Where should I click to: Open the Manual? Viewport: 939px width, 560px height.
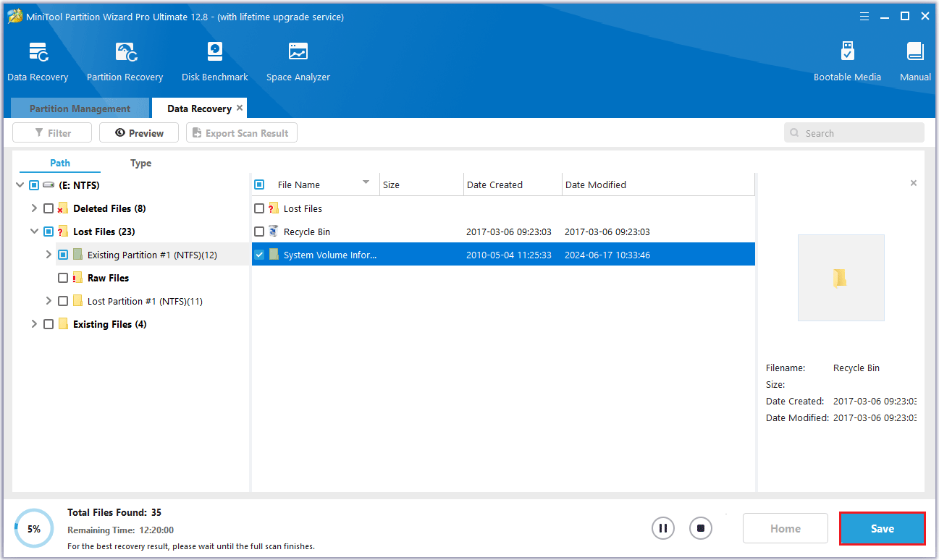pyautogui.click(x=915, y=52)
